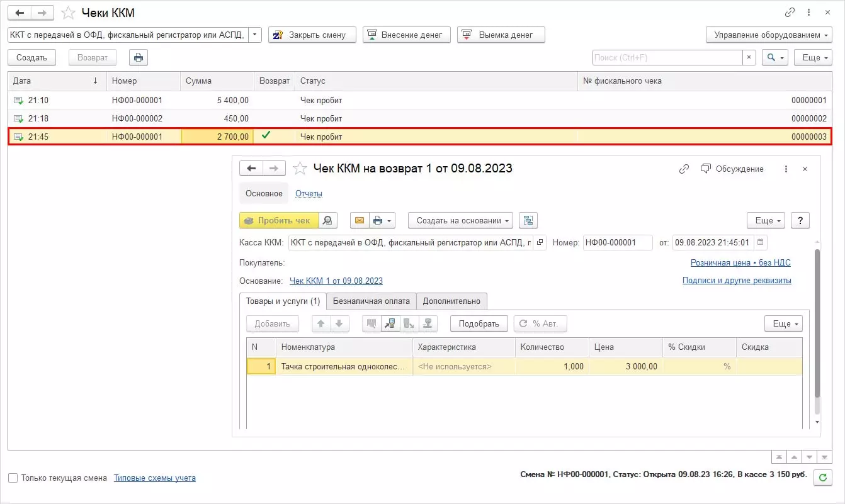Open Дополнительно tab
Screen dimensions: 845x504
coord(451,301)
